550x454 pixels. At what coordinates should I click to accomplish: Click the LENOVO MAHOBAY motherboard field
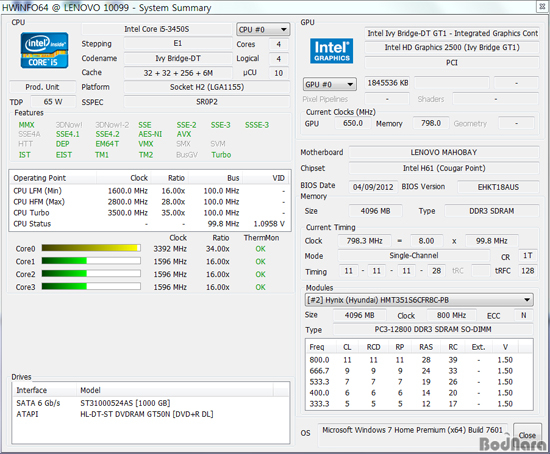pos(444,152)
